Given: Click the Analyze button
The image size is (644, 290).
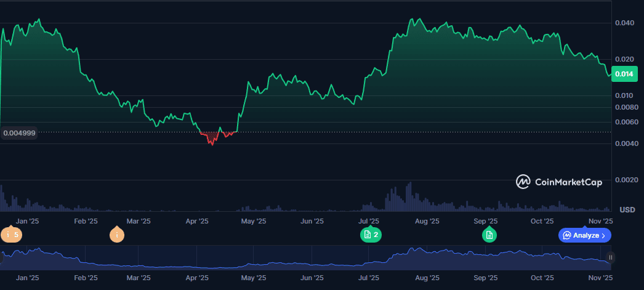Looking at the screenshot, I should point(584,235).
